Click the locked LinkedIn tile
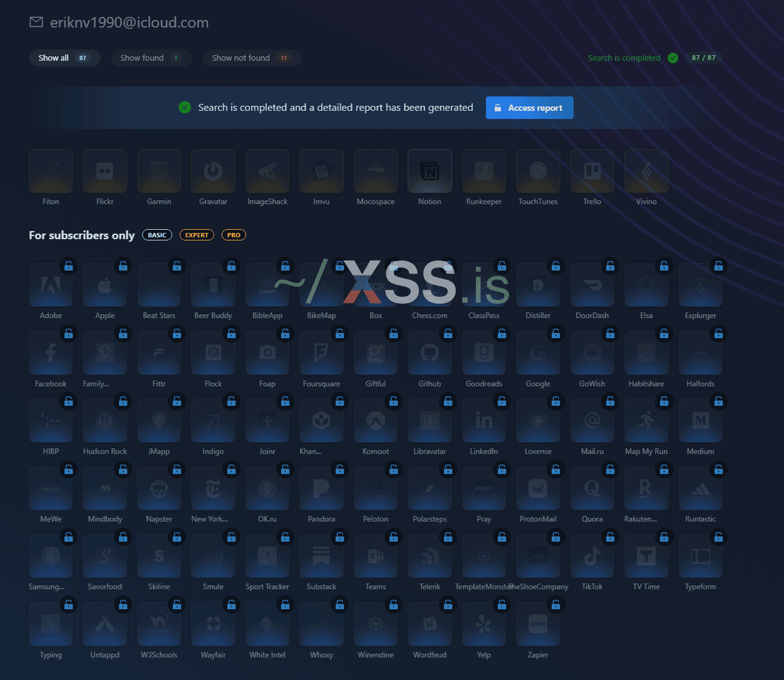 pyautogui.click(x=484, y=421)
